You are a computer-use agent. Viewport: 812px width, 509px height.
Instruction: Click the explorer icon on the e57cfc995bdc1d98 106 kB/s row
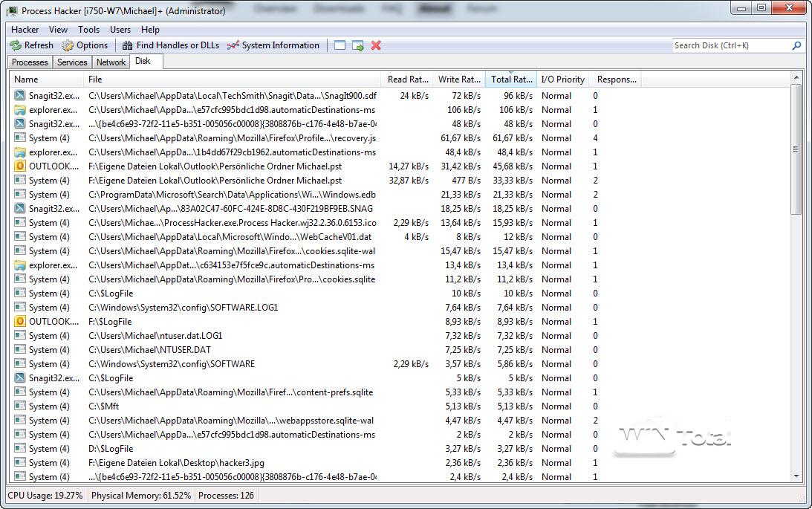pos(19,110)
